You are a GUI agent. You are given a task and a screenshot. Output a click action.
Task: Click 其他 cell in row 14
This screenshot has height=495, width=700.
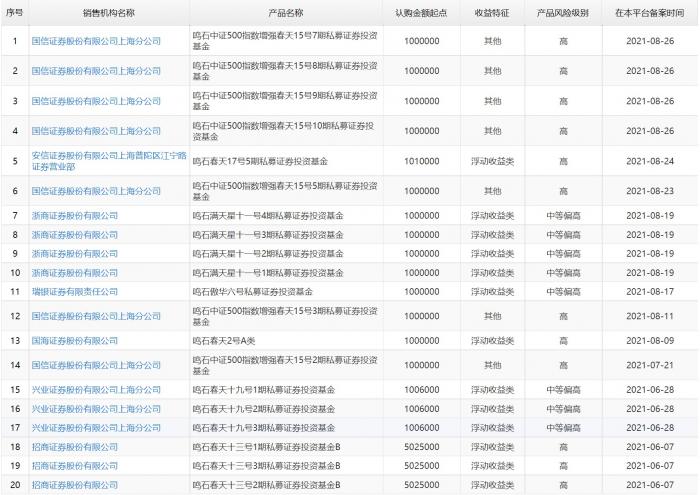[492, 366]
